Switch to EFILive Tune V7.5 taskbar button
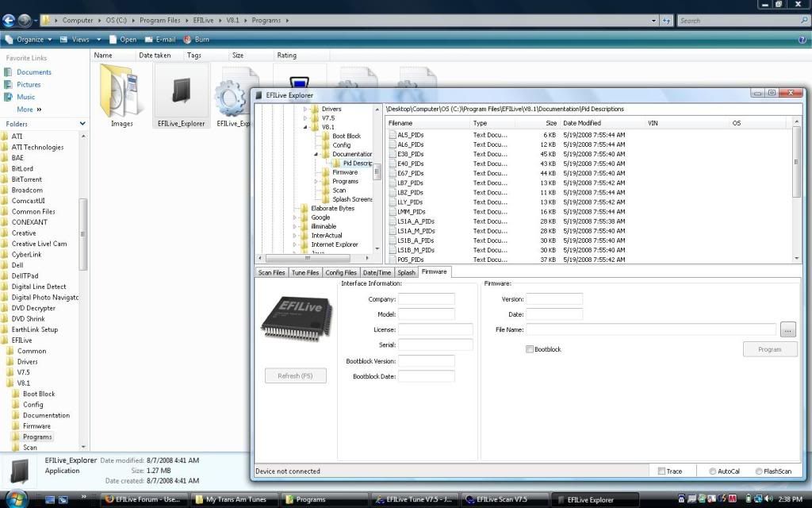This screenshot has height=508, width=812. coord(414,500)
